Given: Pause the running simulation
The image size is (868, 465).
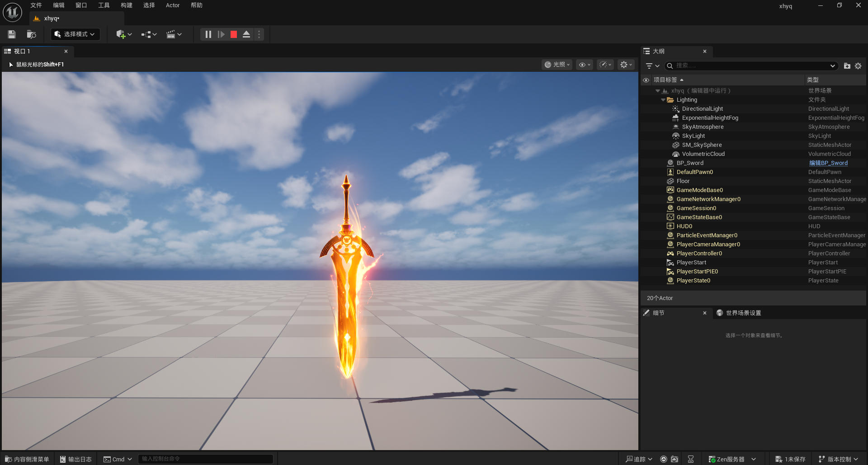Looking at the screenshot, I should (x=208, y=34).
